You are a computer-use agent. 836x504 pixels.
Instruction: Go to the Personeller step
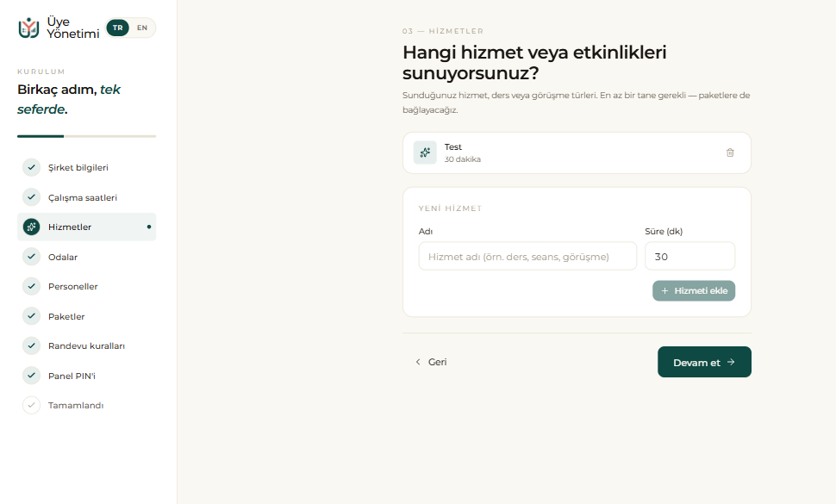(86, 286)
